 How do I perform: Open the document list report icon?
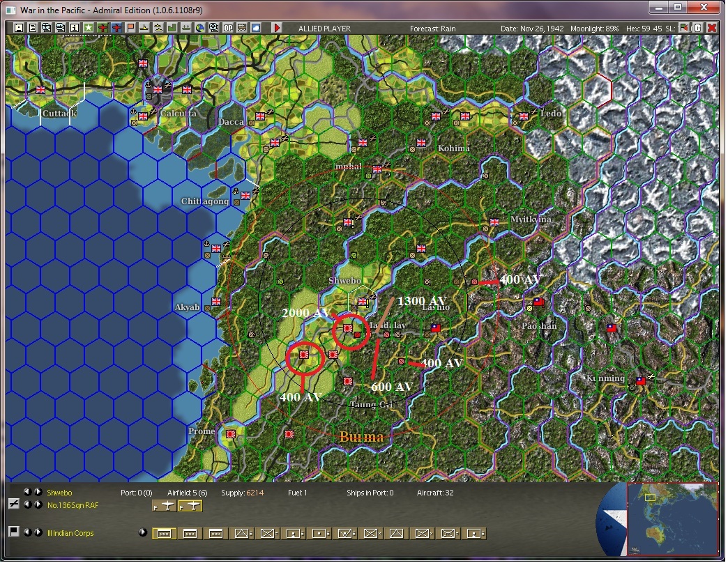33,28
